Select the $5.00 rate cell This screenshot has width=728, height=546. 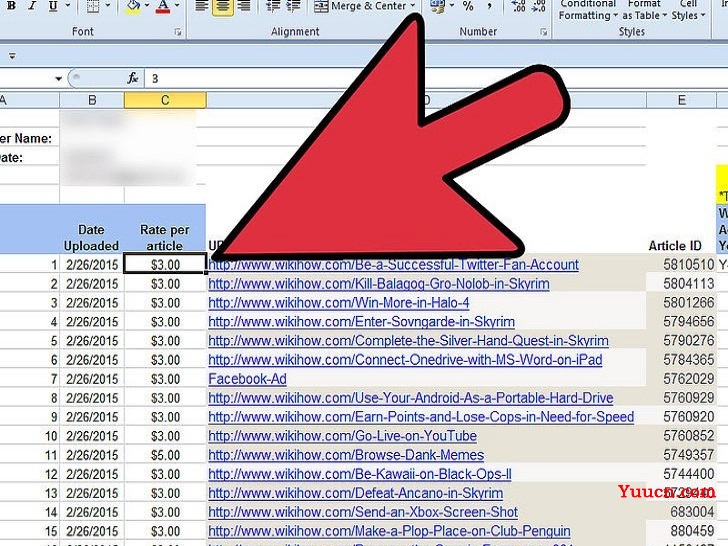pyautogui.click(x=165, y=455)
